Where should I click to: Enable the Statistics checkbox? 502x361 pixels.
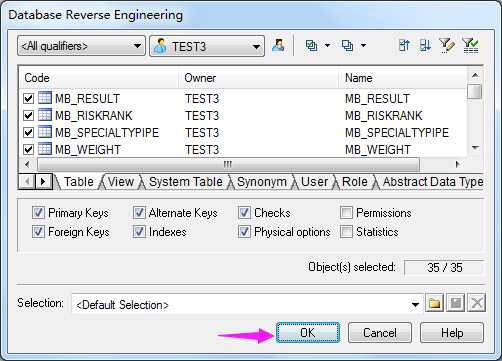[346, 231]
